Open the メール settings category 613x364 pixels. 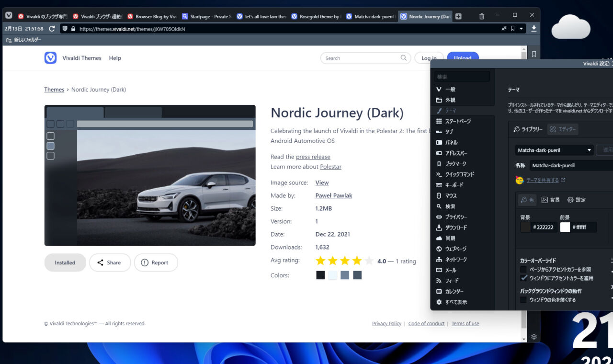tap(462, 270)
